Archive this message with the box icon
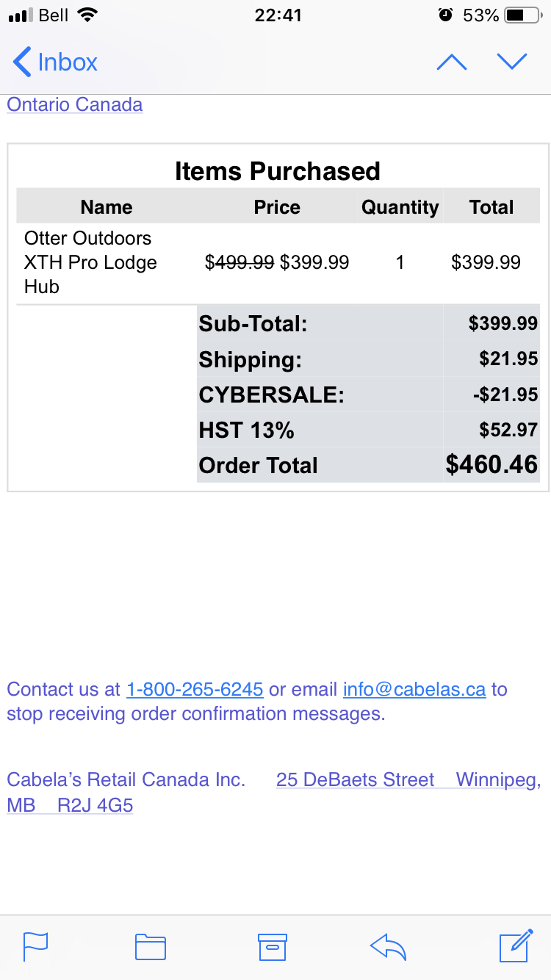Screen dimensions: 551x980 pyautogui.click(x=272, y=947)
